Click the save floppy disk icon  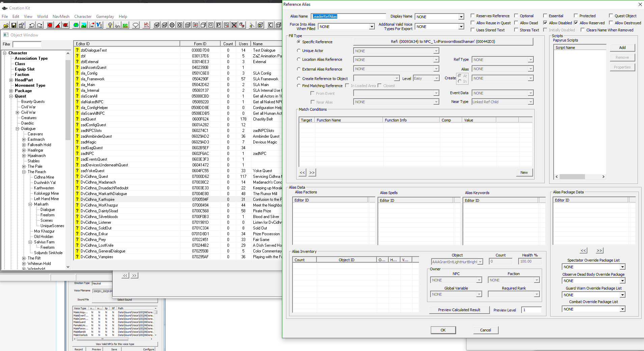(14, 25)
